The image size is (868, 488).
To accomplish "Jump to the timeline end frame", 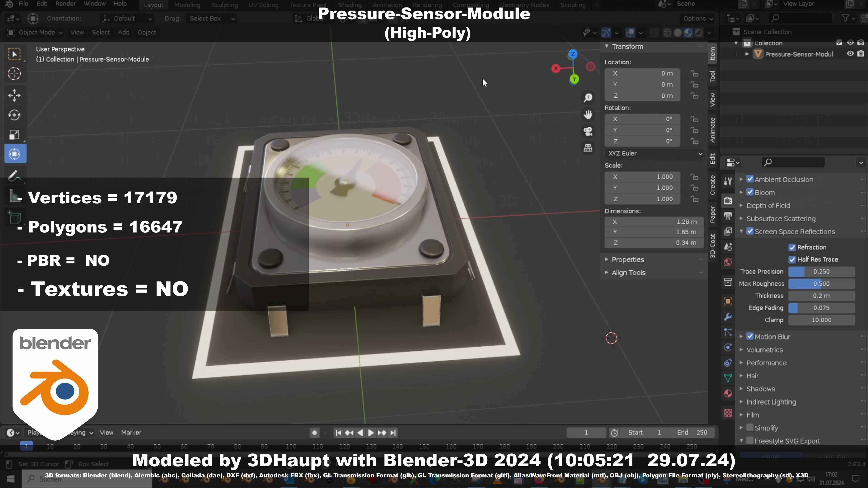I will 393,433.
